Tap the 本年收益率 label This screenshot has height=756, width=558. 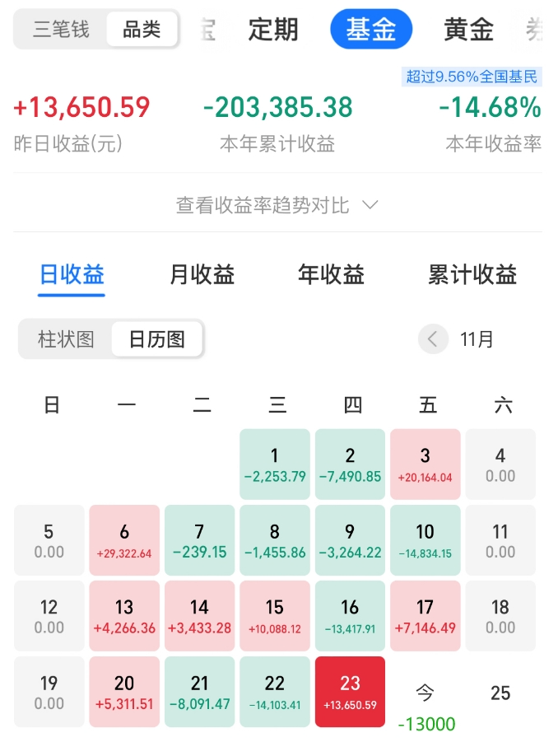[494, 143]
